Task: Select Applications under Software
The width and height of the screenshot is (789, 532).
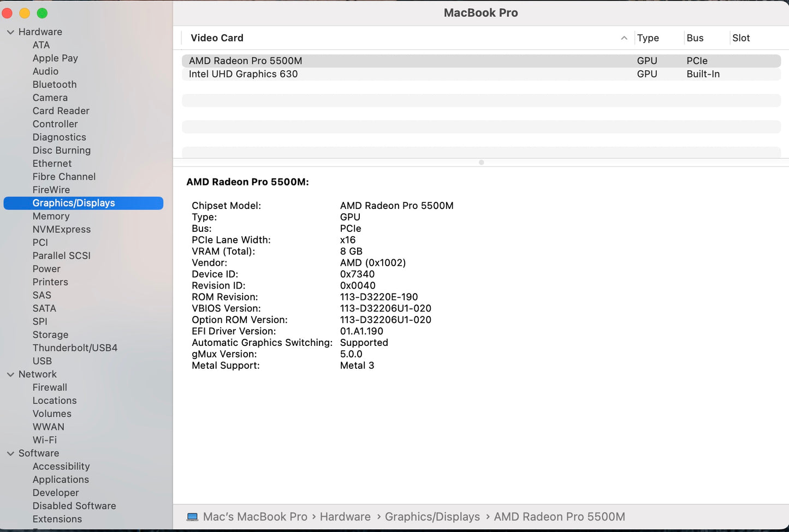Action: click(61, 480)
